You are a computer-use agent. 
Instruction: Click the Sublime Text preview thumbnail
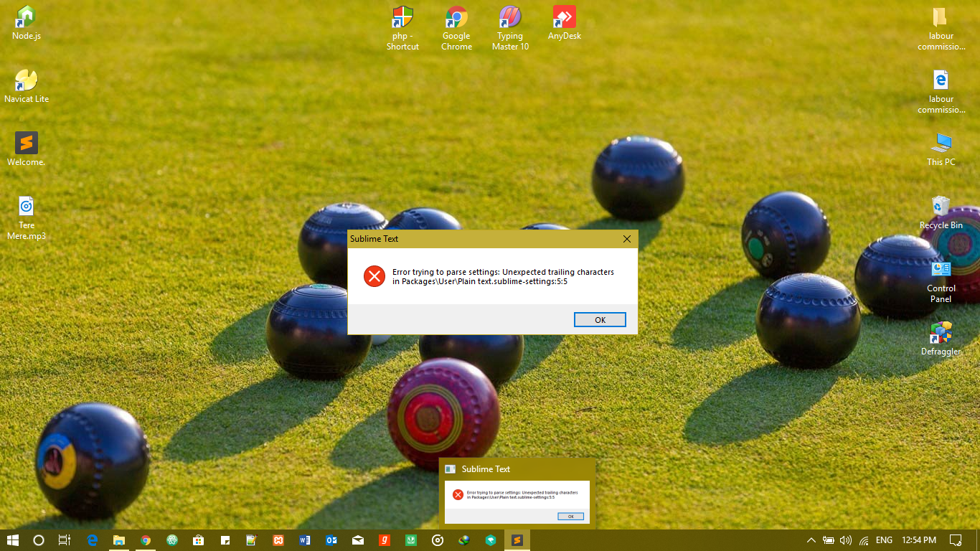point(517,501)
